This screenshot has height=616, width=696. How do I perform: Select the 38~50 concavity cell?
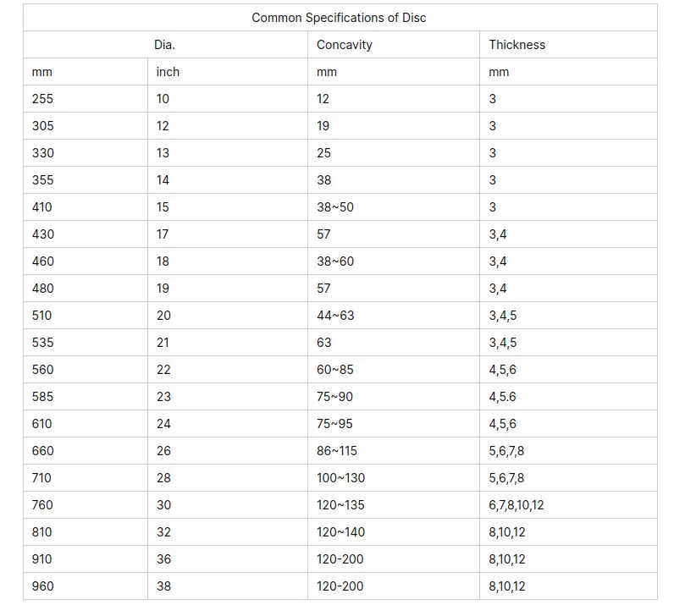[335, 207]
